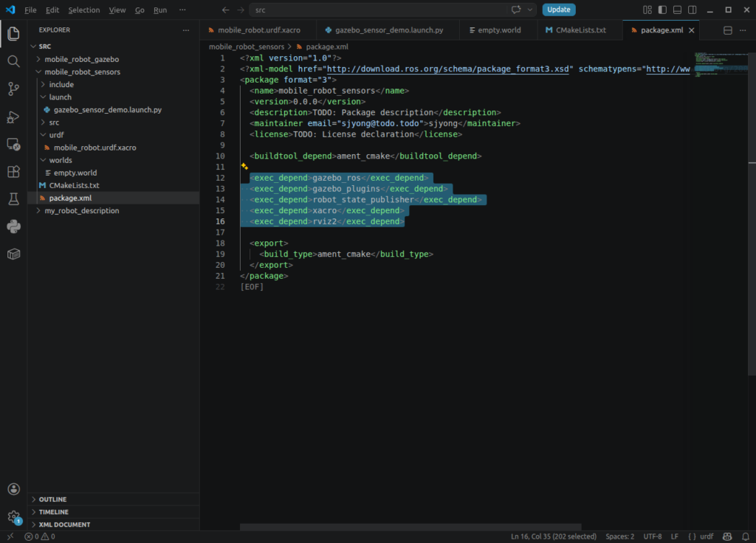Click mobile_robot_sensors breadcrumb
The width and height of the screenshot is (756, 543).
click(x=247, y=46)
